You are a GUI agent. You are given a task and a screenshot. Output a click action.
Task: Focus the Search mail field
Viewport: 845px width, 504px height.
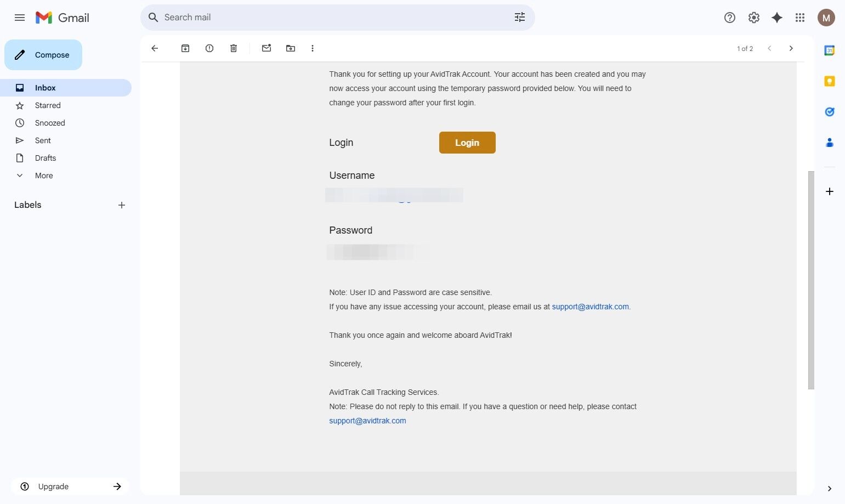[x=338, y=18]
